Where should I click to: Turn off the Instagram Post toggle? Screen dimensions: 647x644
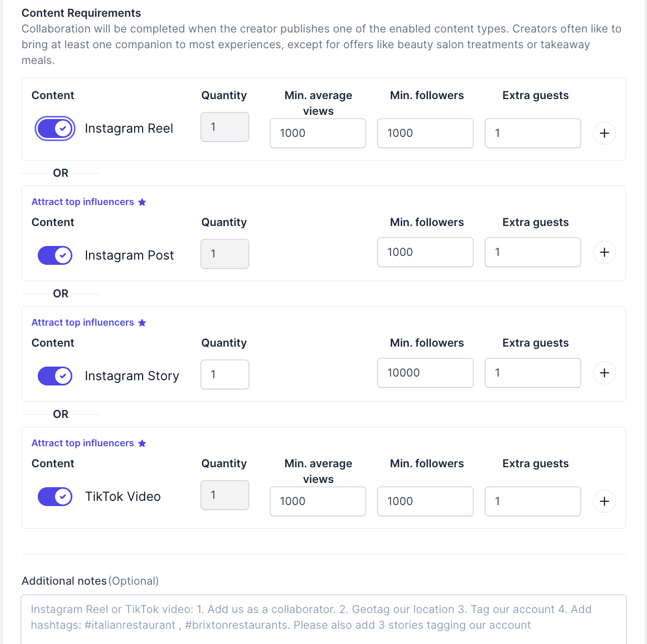(x=55, y=255)
